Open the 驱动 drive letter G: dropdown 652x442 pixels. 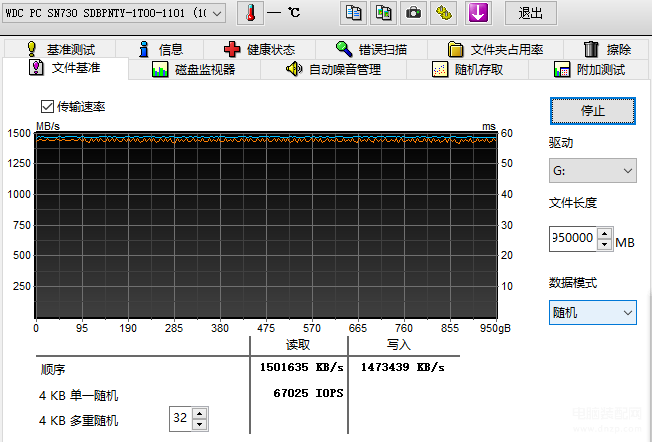(593, 170)
